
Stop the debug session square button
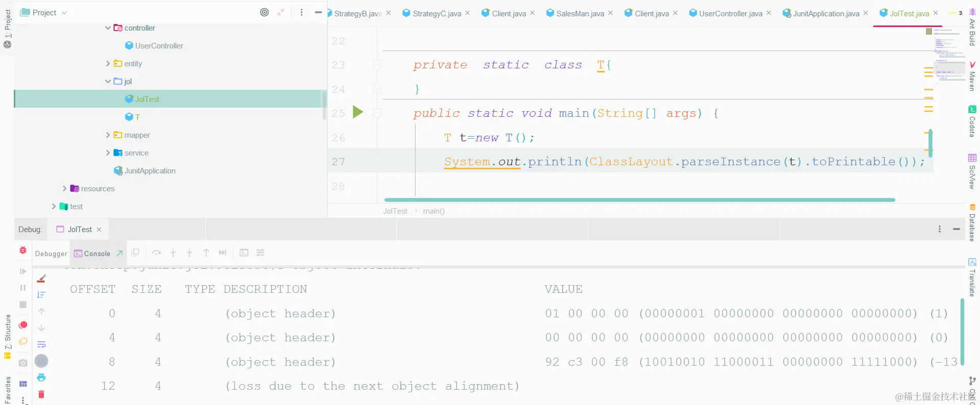coord(23,305)
